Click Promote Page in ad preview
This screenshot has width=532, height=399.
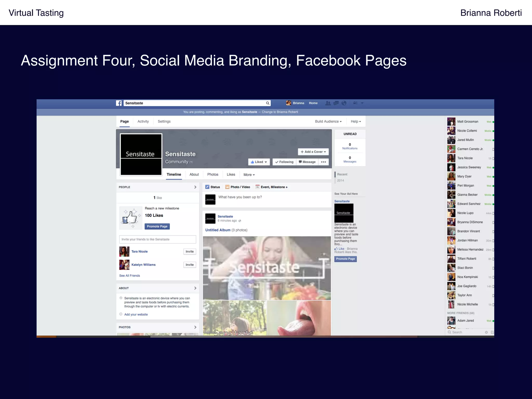345,259
